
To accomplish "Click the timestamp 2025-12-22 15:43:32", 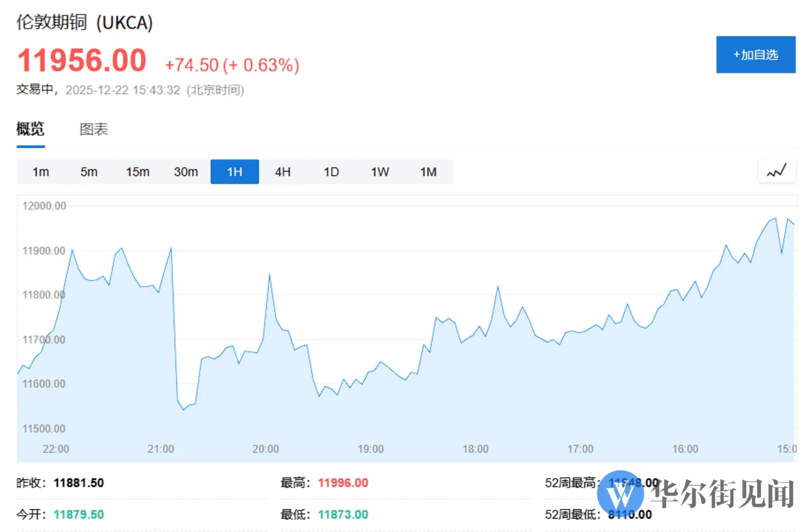I will click(x=123, y=90).
